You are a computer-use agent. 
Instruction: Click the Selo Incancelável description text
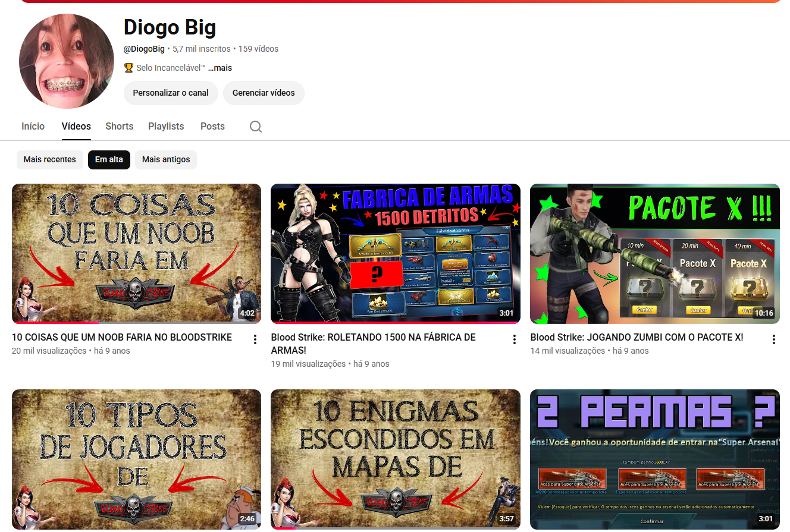[x=171, y=68]
